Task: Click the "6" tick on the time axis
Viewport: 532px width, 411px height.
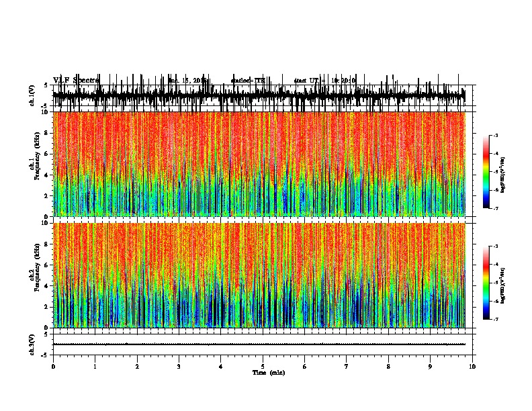Action: coord(305,366)
